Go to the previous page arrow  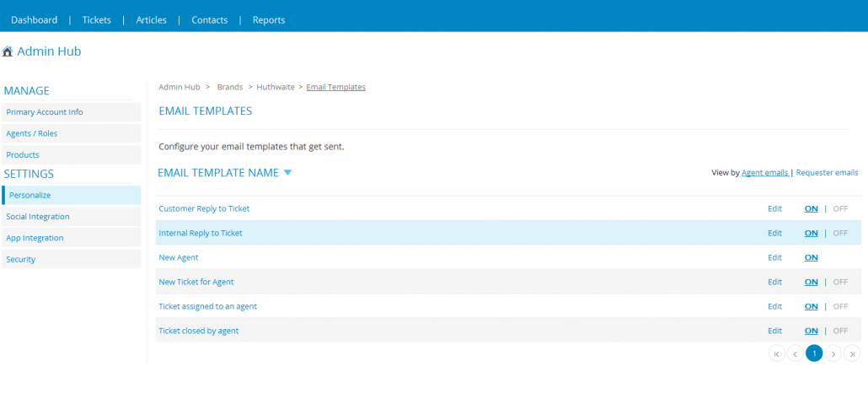(796, 354)
